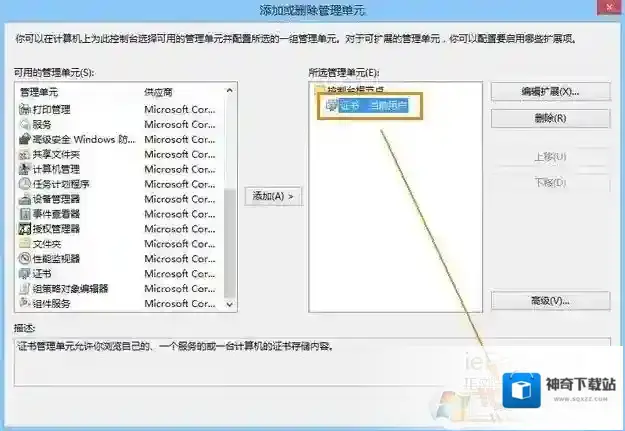Select the 打印管理 snap-in icon
625x431 pixels.
coord(25,109)
